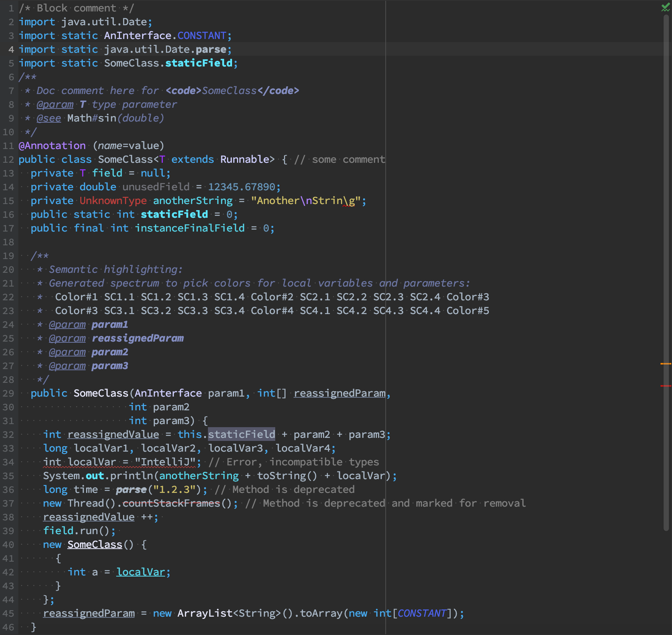This screenshot has width=672, height=635.
Task: Click highlighted 'staticField' on line 32
Action: (x=242, y=435)
